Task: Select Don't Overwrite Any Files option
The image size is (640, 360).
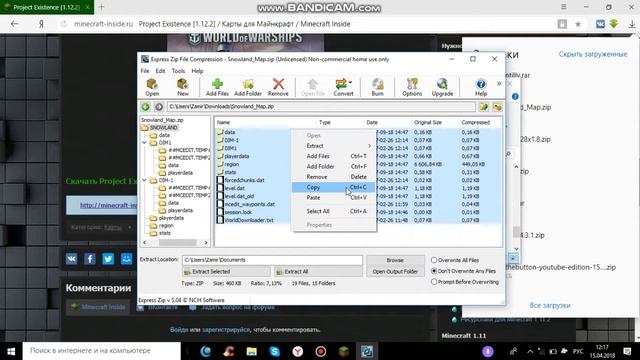Action: click(x=434, y=271)
